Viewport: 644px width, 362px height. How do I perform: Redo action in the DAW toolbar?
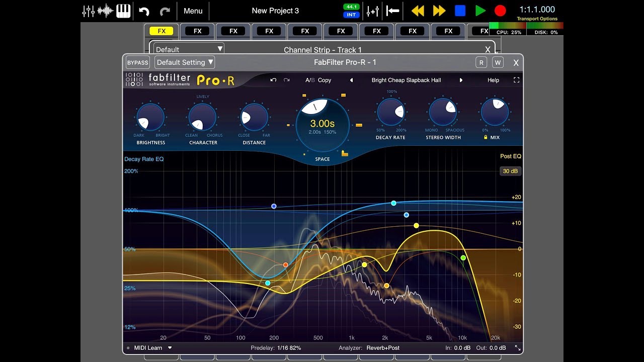pos(165,11)
